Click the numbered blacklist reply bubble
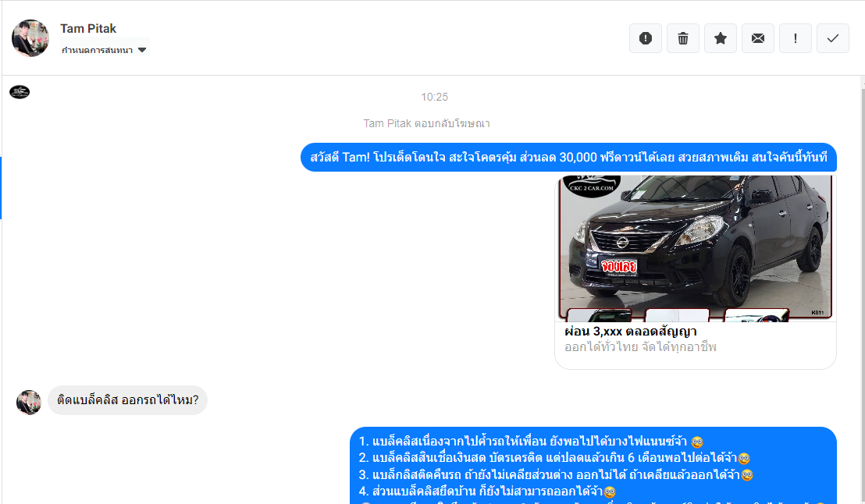The width and height of the screenshot is (865, 504). [x=593, y=466]
